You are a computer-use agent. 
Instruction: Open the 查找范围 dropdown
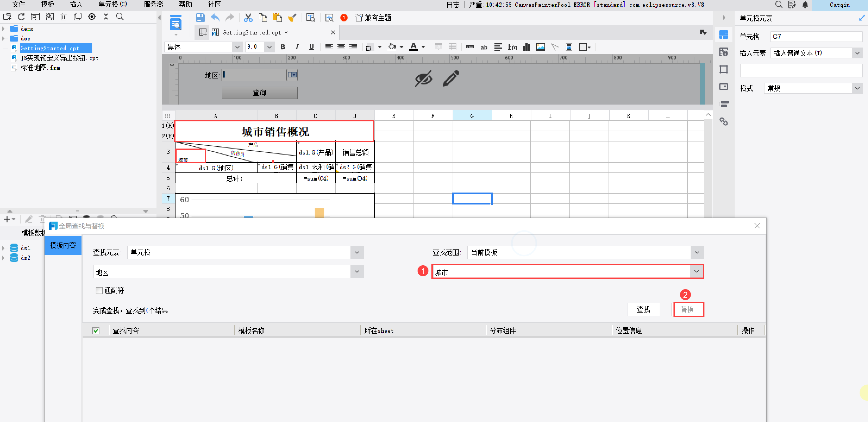(697, 252)
